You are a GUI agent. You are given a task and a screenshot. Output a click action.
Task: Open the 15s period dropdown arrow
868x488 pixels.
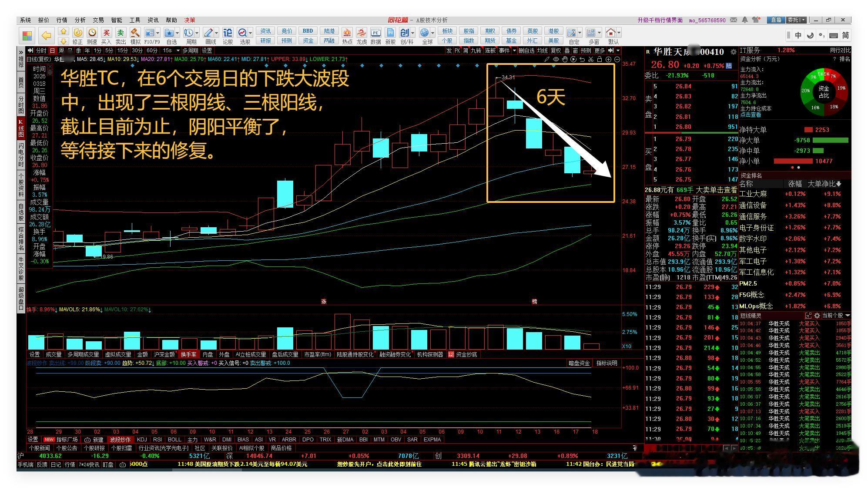178,50
